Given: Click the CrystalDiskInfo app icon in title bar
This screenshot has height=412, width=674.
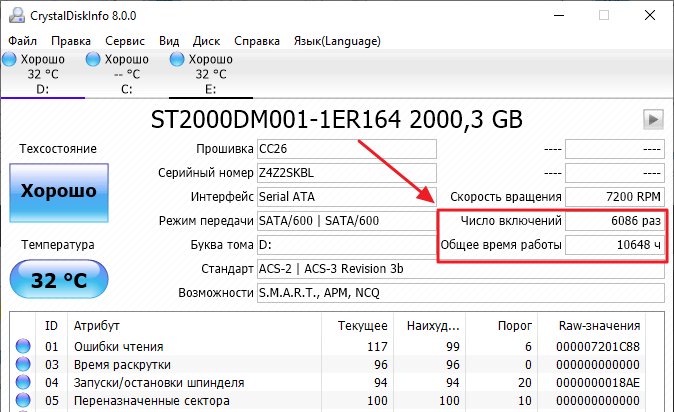Looking at the screenshot, I should click(x=15, y=15).
